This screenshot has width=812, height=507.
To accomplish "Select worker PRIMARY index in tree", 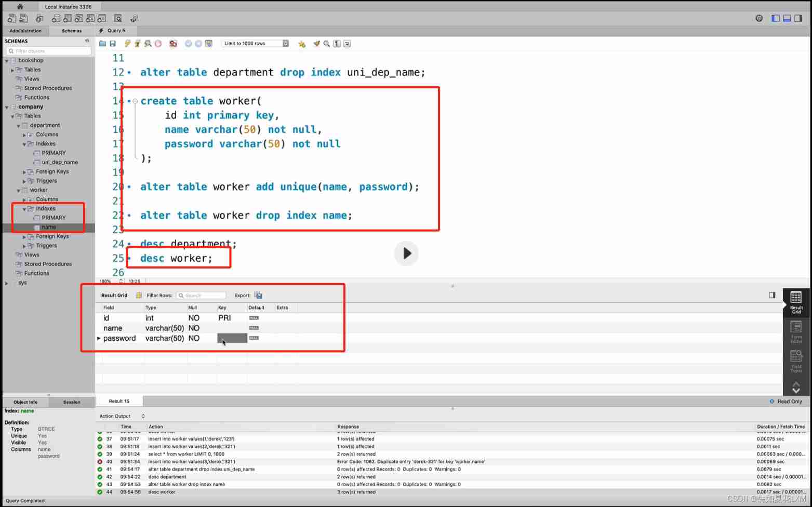I will (x=54, y=218).
